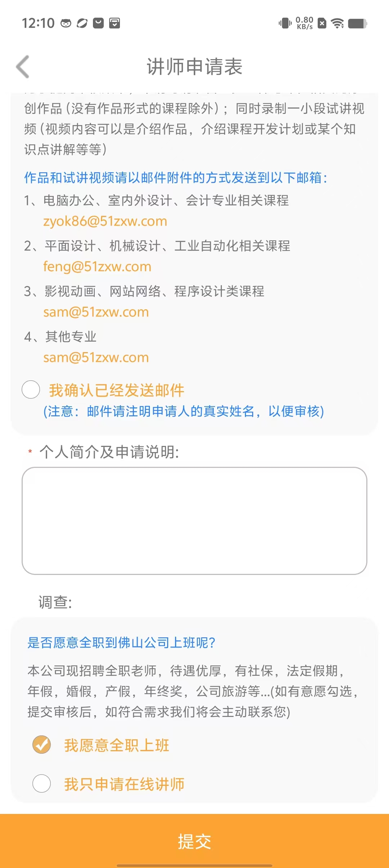Focus the 个人简介及申请说明 text area
The height and width of the screenshot is (868, 389).
(194, 521)
